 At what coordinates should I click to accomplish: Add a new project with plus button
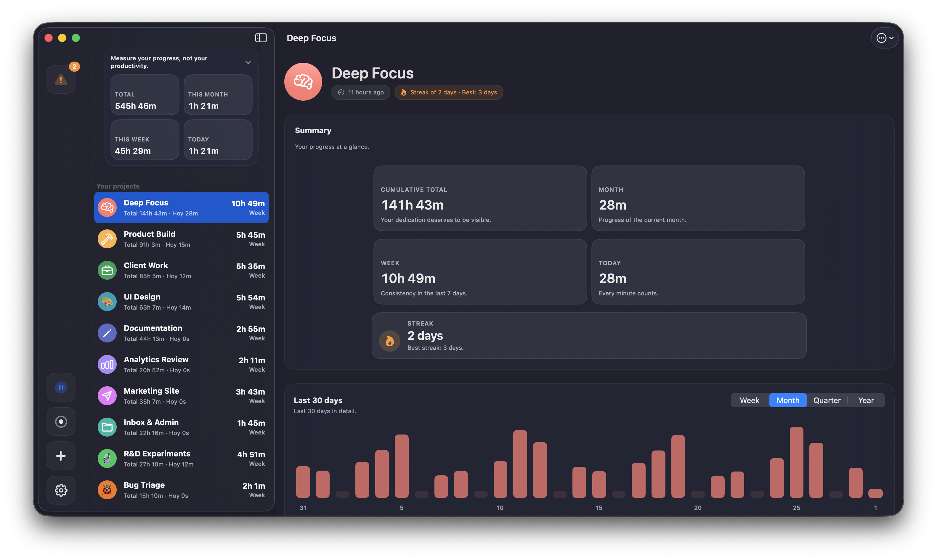[x=61, y=456]
